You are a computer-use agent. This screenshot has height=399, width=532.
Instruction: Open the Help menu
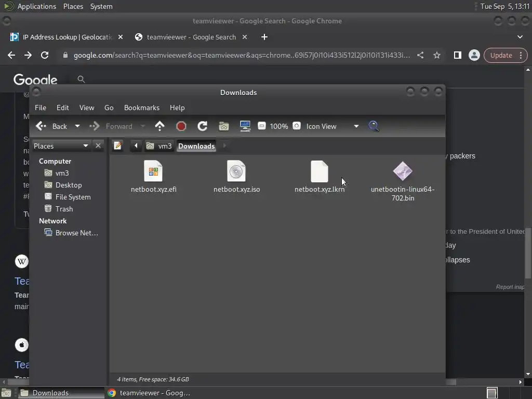coord(177,108)
